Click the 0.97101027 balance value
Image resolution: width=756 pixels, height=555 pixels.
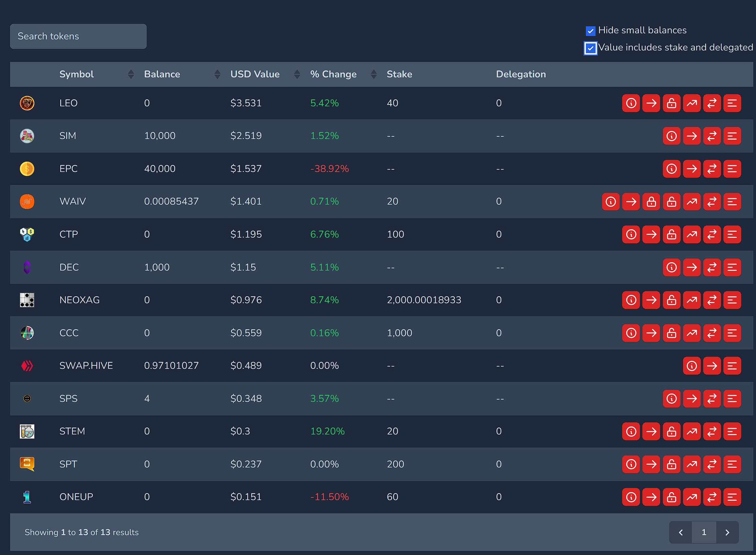[x=172, y=366]
